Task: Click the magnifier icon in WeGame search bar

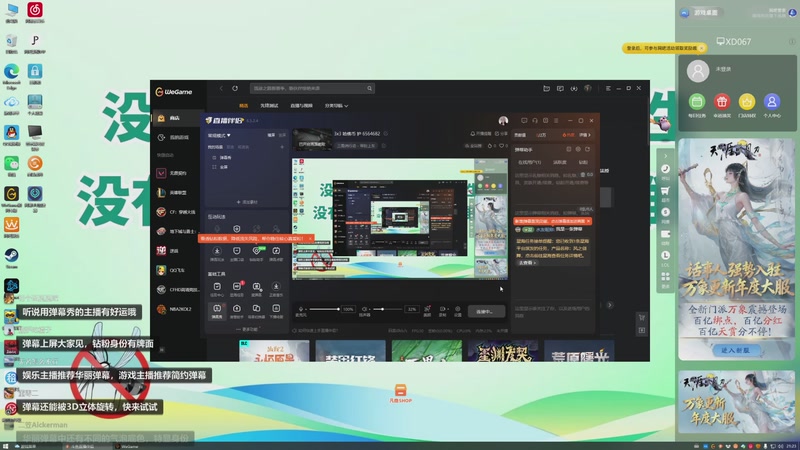Action: click(x=369, y=88)
